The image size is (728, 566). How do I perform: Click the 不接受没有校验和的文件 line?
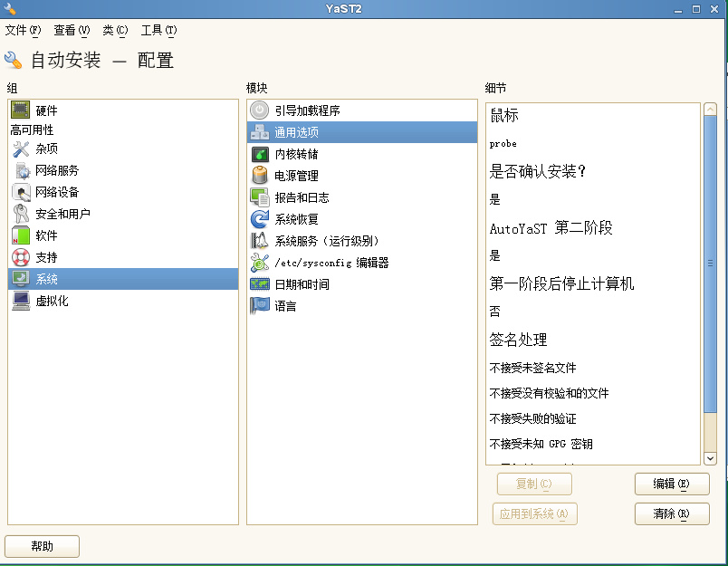[549, 393]
